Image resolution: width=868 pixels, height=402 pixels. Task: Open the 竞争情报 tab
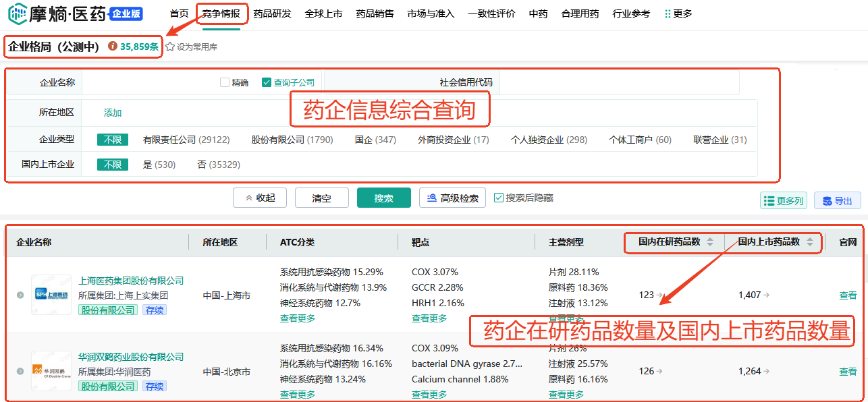221,13
